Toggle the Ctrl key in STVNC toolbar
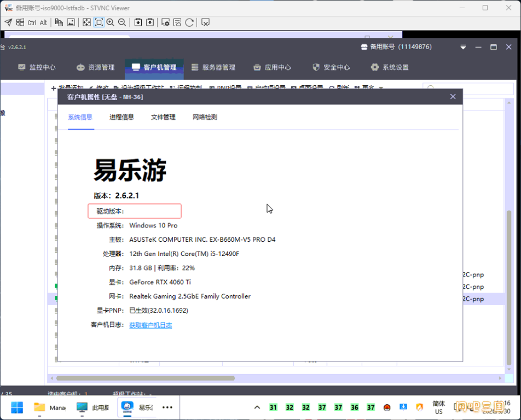The image size is (521, 420). 32,22
